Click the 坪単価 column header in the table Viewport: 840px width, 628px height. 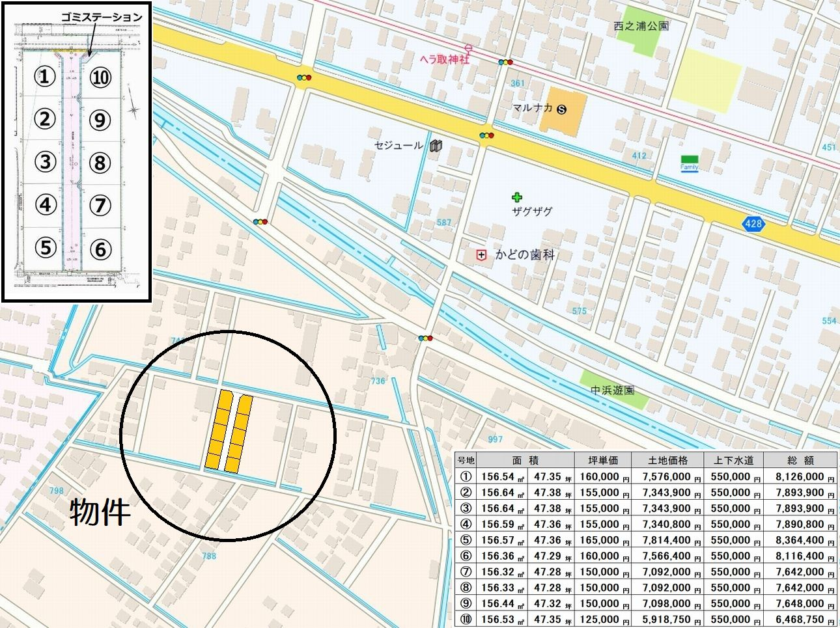602,460
